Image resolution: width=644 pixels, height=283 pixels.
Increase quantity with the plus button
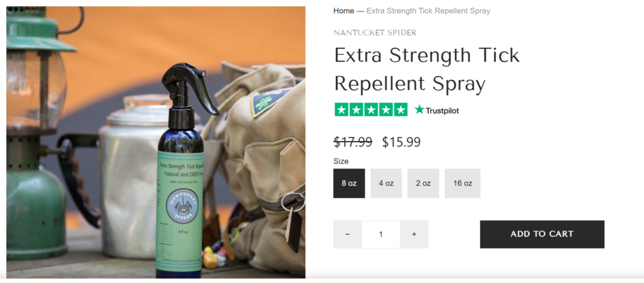(x=414, y=234)
